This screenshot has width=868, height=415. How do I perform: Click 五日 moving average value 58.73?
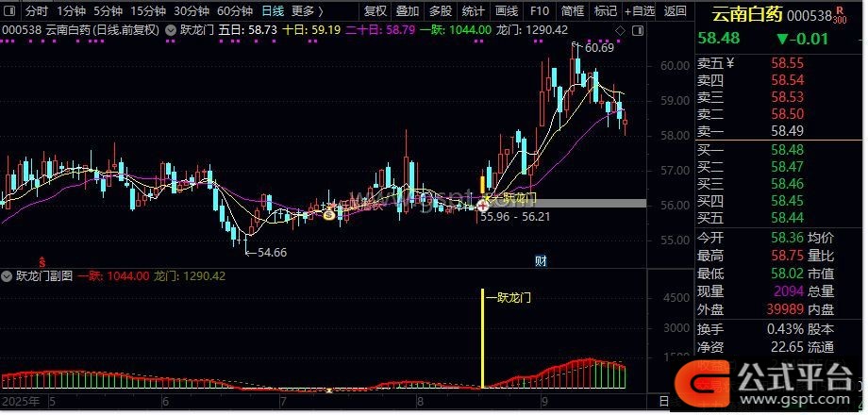point(263,30)
